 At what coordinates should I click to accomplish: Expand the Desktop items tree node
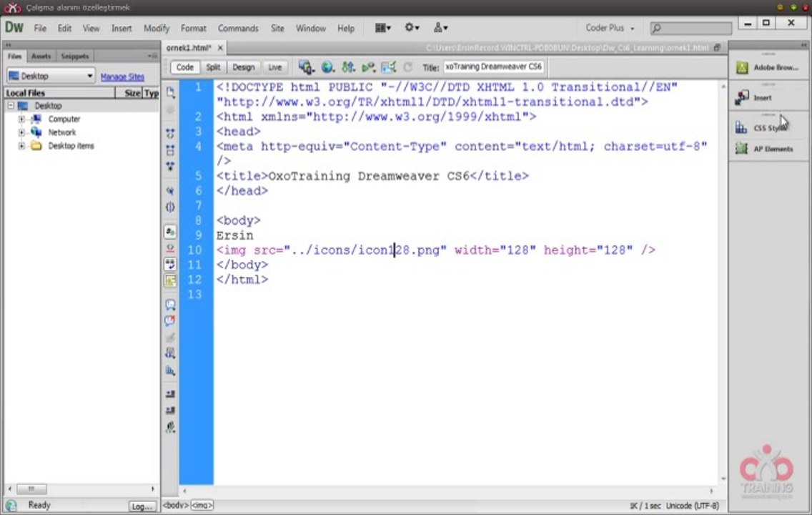(x=21, y=146)
